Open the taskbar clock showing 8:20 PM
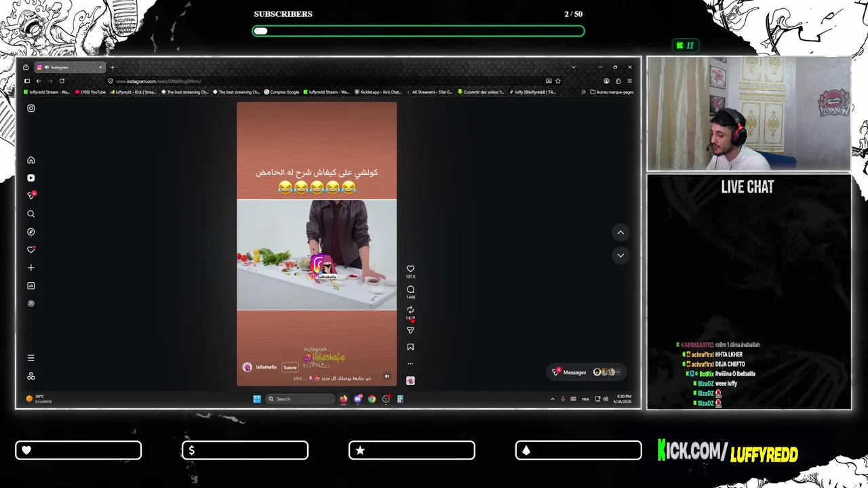This screenshot has width=868, height=488. (x=623, y=399)
